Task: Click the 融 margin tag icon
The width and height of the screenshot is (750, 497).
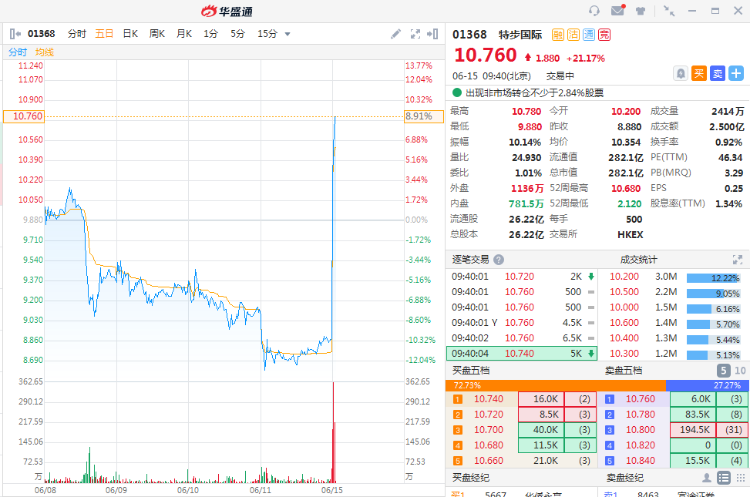Action: [x=558, y=34]
